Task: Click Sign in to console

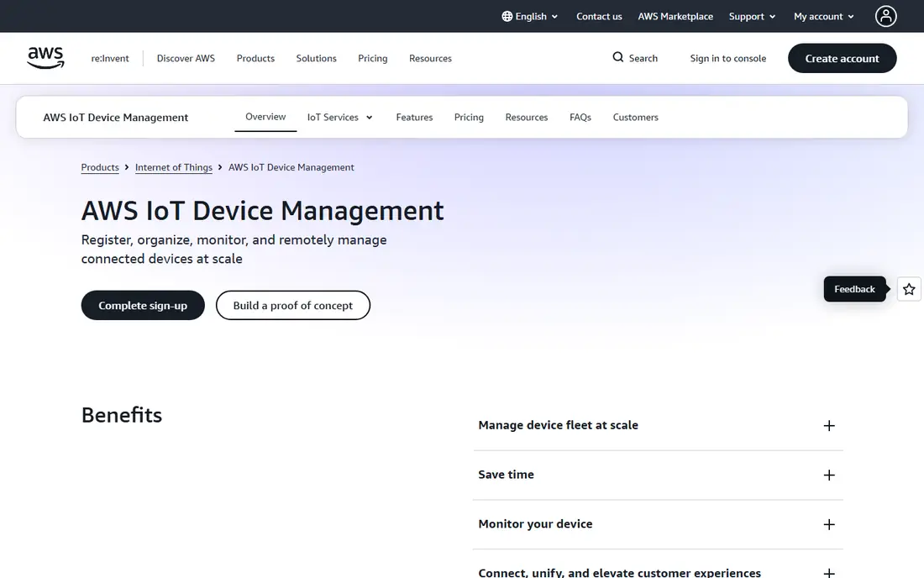Action: coord(727,58)
